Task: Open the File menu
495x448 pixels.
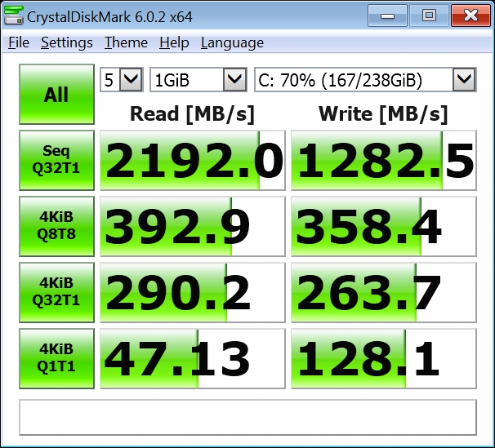Action: coord(19,43)
